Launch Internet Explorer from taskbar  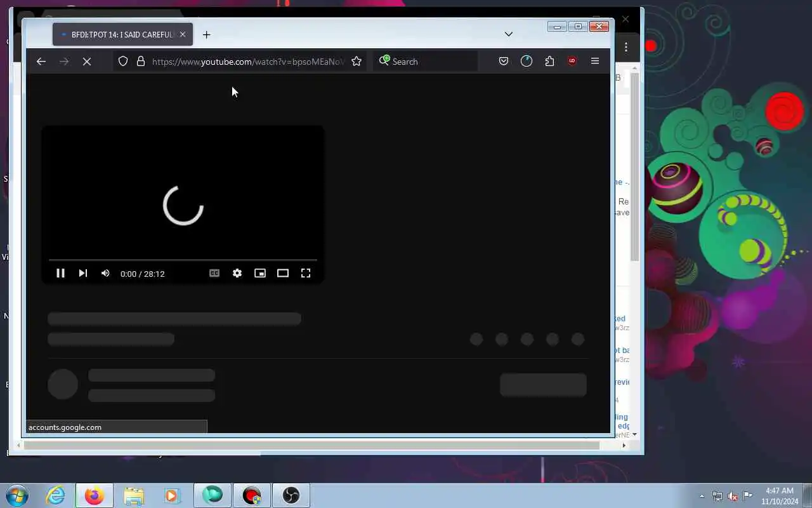pos(56,495)
